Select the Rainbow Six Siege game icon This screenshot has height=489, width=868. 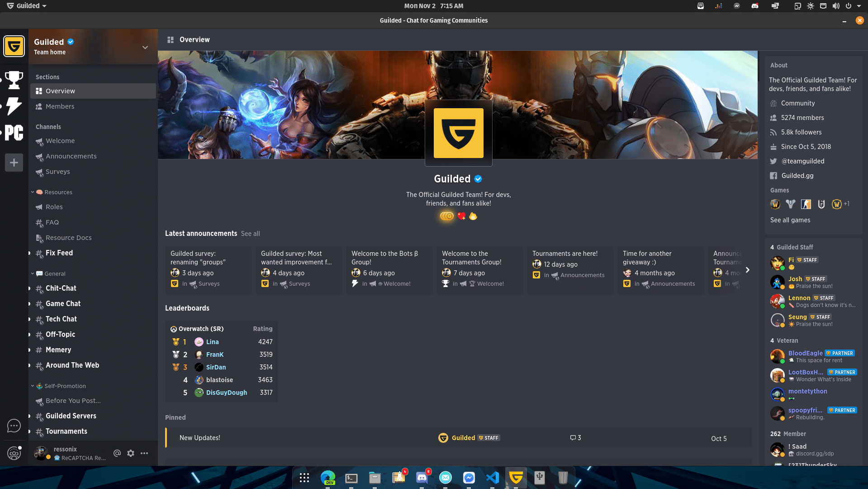(821, 204)
